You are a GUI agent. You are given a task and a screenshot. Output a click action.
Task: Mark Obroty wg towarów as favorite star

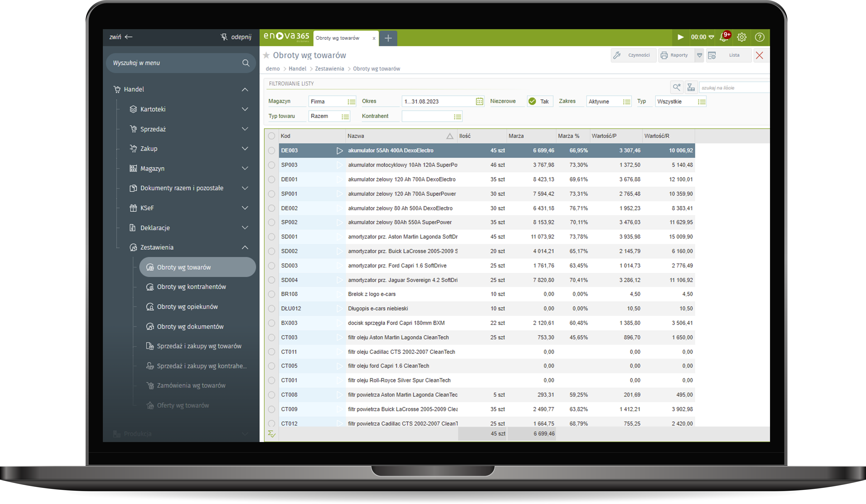point(266,55)
